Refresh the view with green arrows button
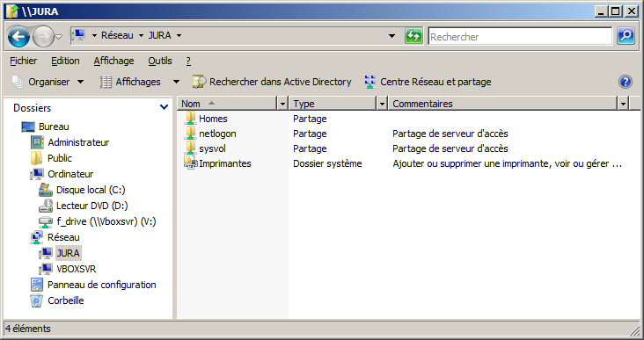644x340 pixels. coord(413,36)
